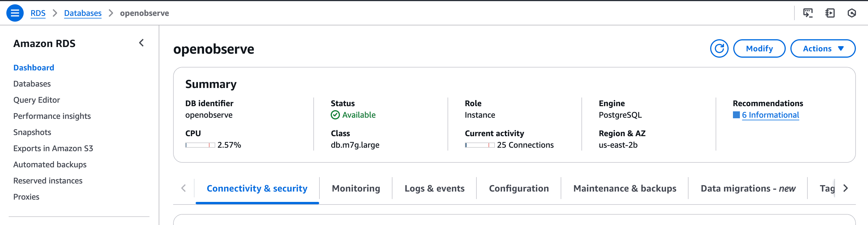Open the Maintenance & backups tab

pyautogui.click(x=625, y=188)
